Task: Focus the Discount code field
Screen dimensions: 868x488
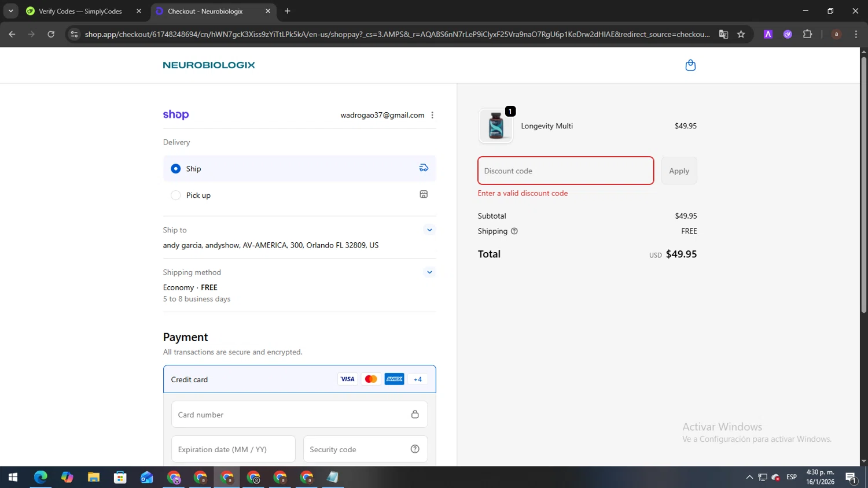Action: coord(565,171)
